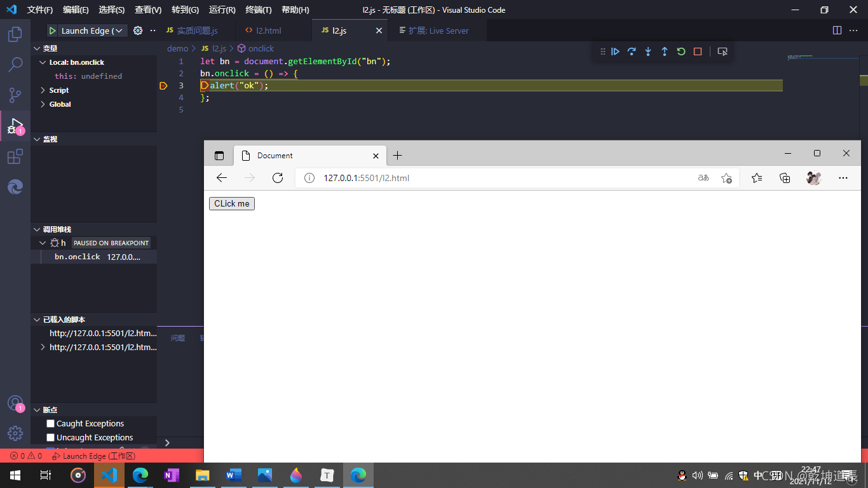868x488 pixels.
Task: Click the Step Into debug icon
Action: (648, 51)
